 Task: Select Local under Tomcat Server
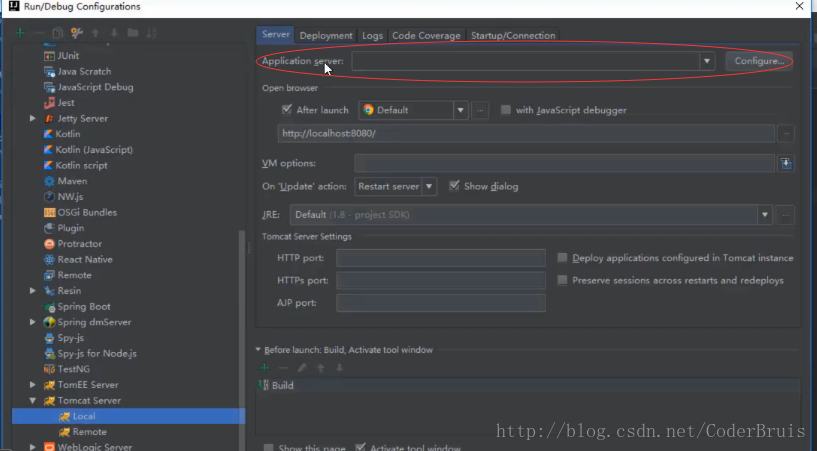point(128,416)
